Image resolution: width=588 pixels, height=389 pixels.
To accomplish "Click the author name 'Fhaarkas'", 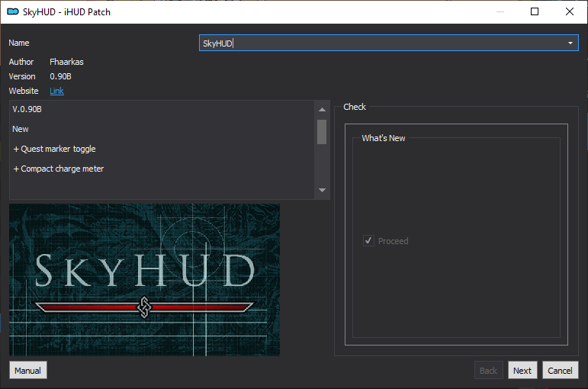I will 66,62.
